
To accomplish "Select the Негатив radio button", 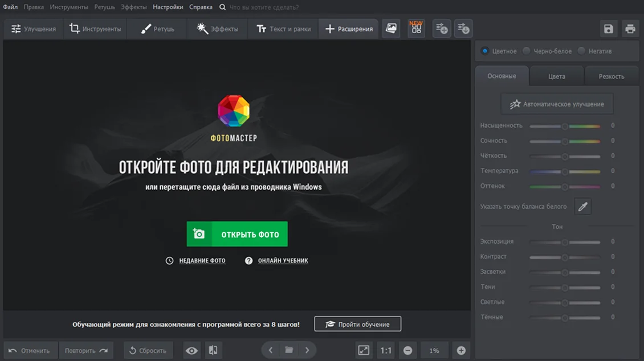I will click(x=581, y=51).
